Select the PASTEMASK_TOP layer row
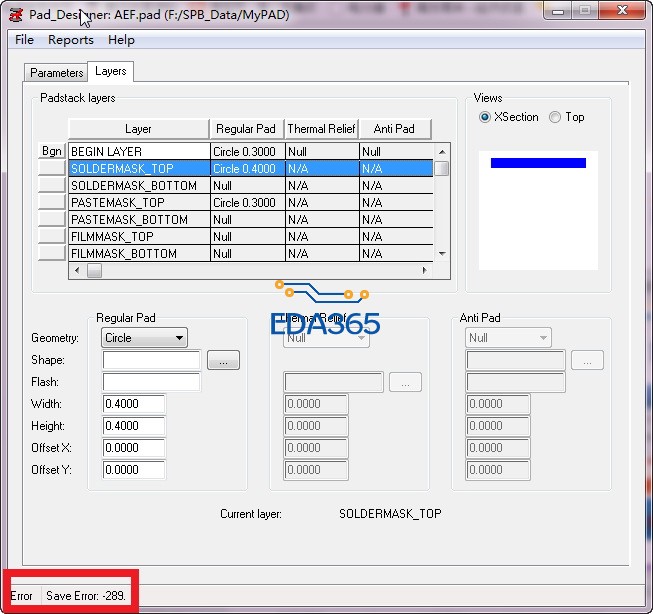The height and width of the screenshot is (614, 653). pyautogui.click(x=251, y=203)
